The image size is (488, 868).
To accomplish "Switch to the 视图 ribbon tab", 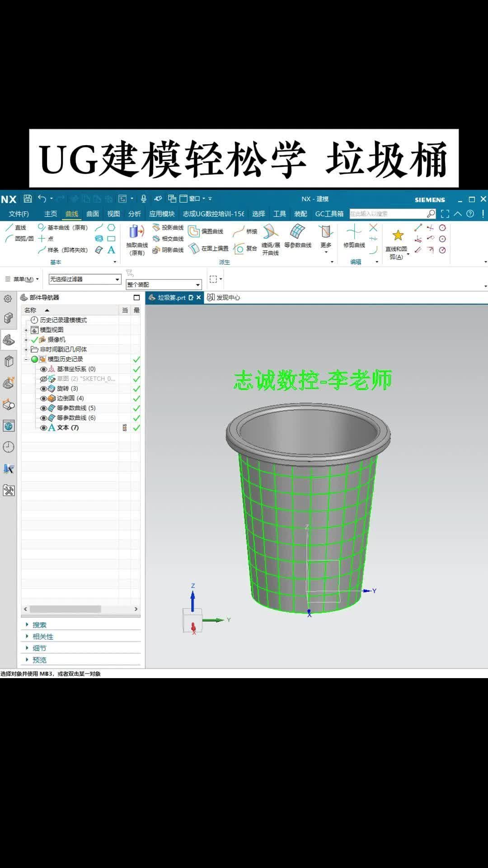I will tap(113, 214).
